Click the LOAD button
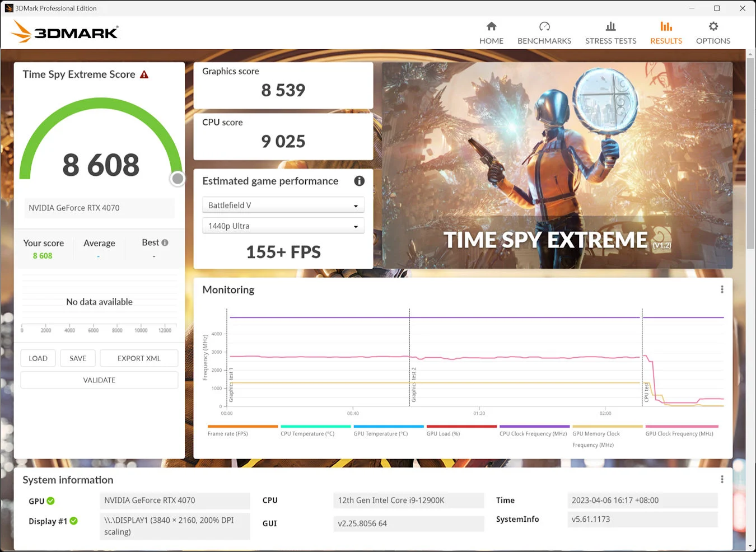This screenshot has width=756, height=552. [38, 358]
